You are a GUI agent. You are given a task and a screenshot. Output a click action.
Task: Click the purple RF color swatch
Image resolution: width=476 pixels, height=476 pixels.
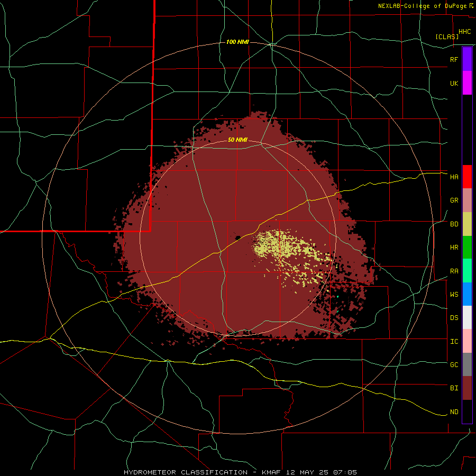click(467, 59)
